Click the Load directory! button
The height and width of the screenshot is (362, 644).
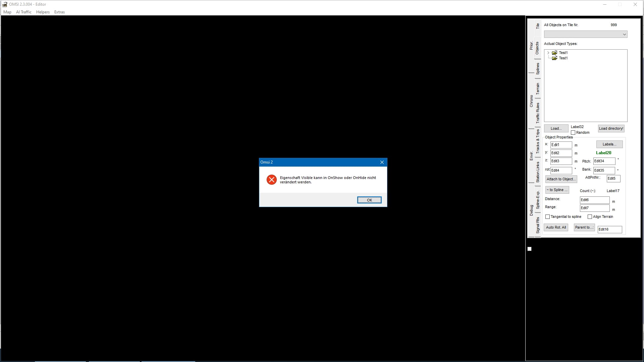611,128
